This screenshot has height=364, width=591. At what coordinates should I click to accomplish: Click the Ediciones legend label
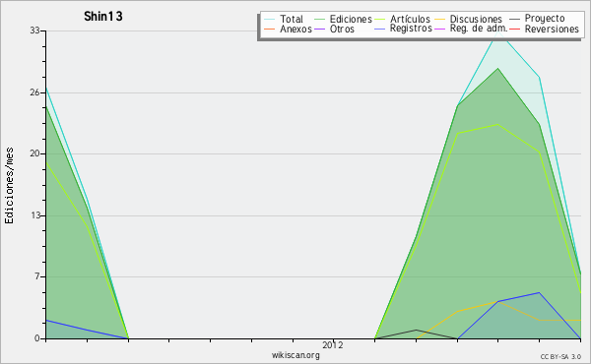[351, 19]
